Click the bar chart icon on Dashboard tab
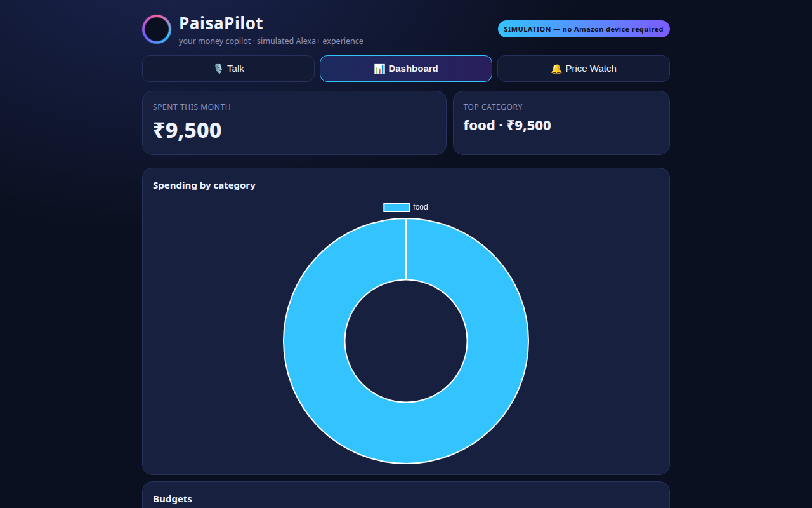The width and height of the screenshot is (812, 508). point(379,69)
